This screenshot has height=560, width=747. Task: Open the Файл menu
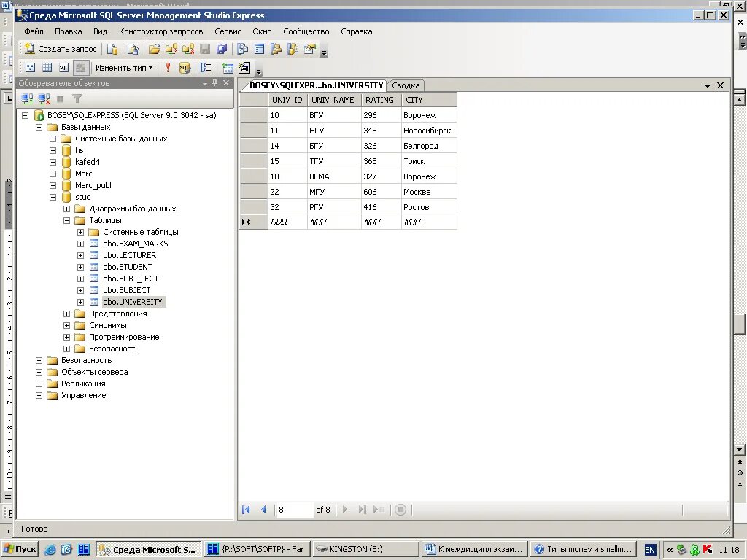pyautogui.click(x=34, y=31)
